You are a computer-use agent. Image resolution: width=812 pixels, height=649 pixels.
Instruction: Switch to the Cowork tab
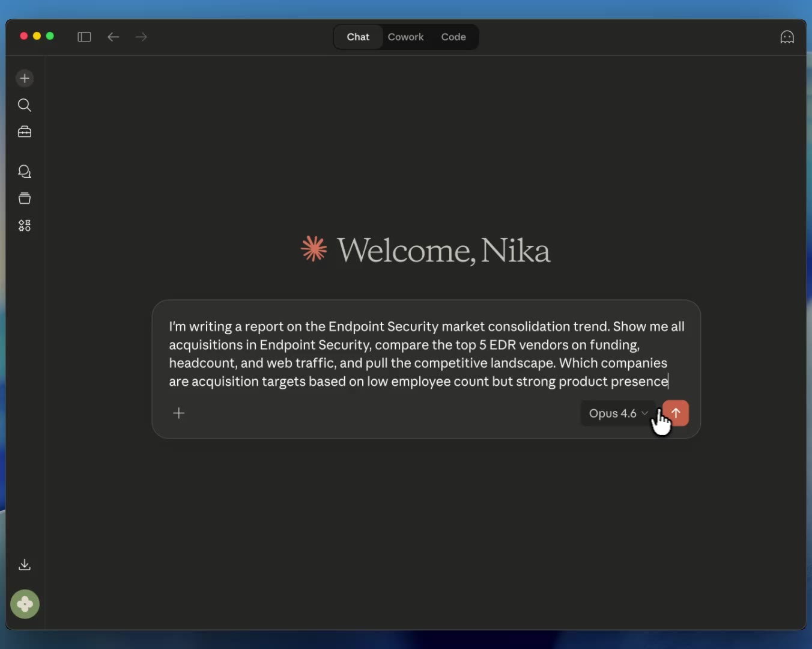click(x=405, y=37)
